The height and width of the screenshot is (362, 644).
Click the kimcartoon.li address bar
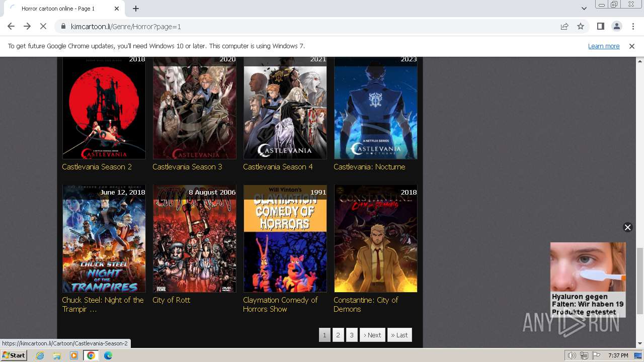pos(312,26)
